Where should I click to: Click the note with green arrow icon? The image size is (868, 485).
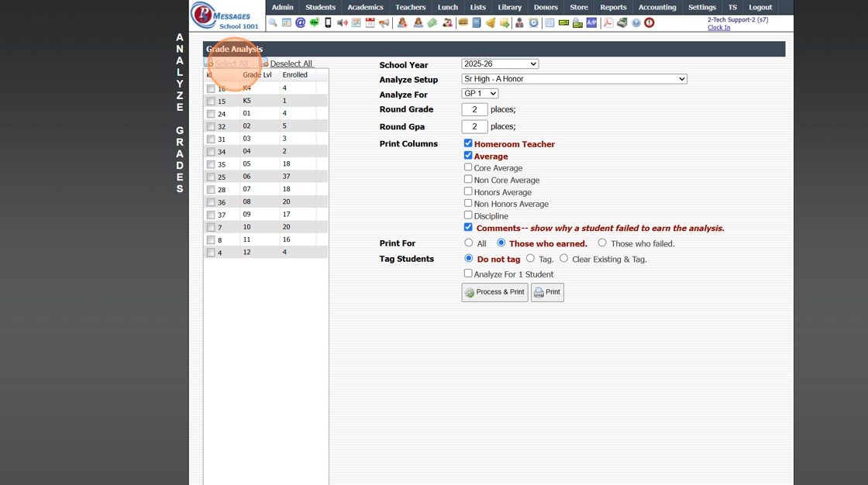coord(505,22)
